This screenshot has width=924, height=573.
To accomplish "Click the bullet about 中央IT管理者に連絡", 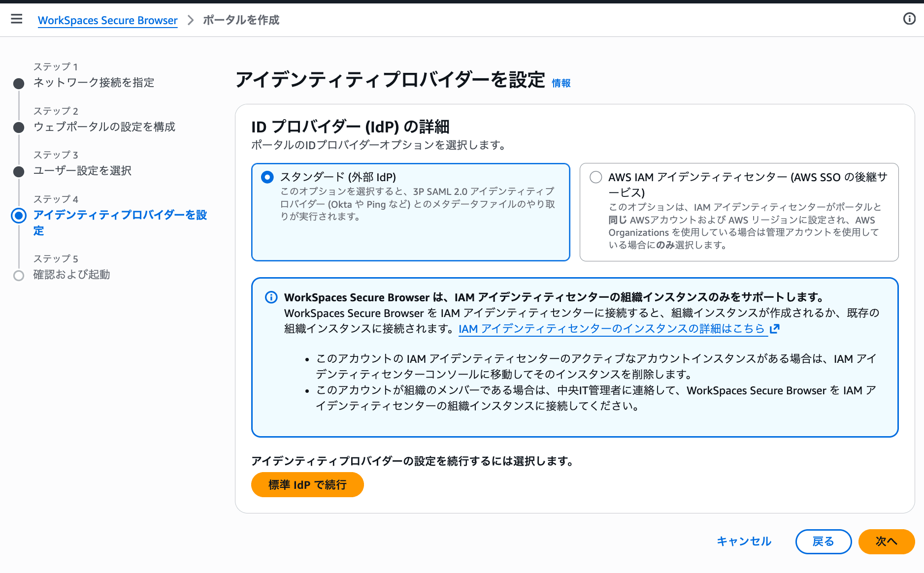I will [596, 398].
